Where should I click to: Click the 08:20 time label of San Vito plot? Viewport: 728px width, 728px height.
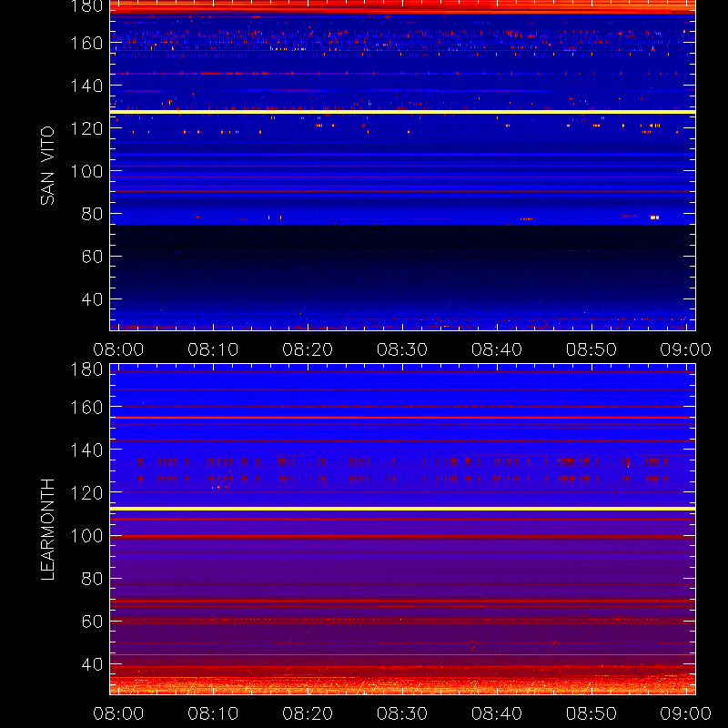coord(308,349)
